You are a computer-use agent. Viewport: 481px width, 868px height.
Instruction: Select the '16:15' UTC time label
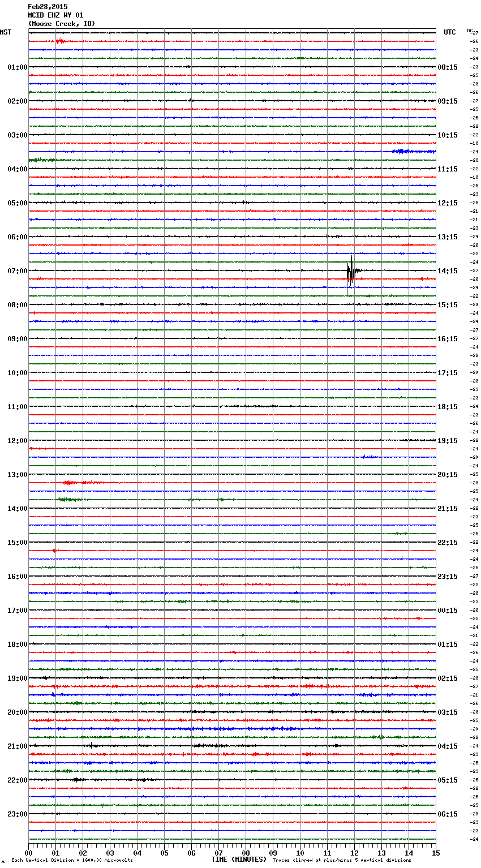(x=448, y=339)
